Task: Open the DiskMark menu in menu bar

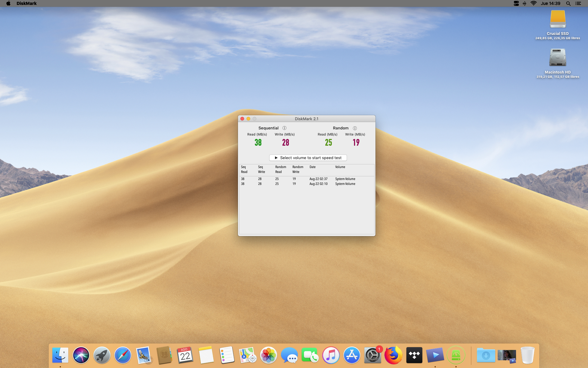Action: pyautogui.click(x=26, y=3)
